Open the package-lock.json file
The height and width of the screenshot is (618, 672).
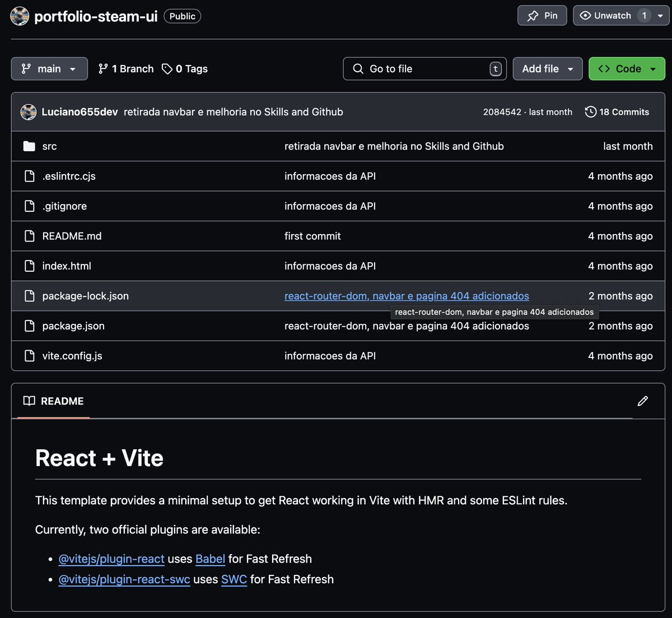point(85,296)
